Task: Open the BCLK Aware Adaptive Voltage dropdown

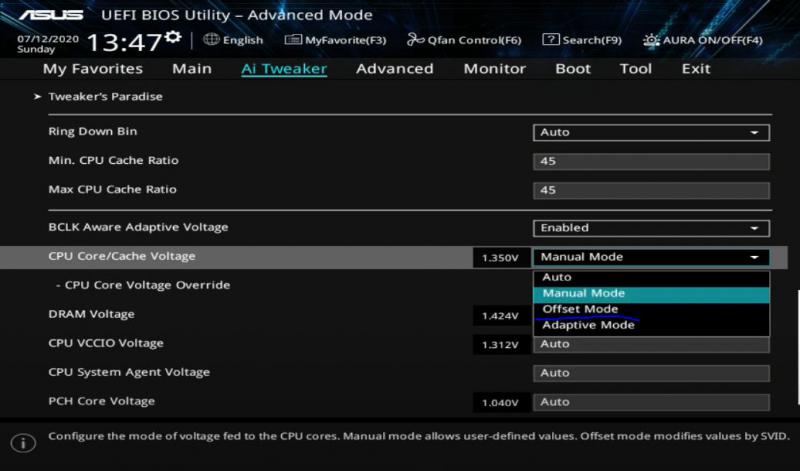Action: (x=651, y=228)
